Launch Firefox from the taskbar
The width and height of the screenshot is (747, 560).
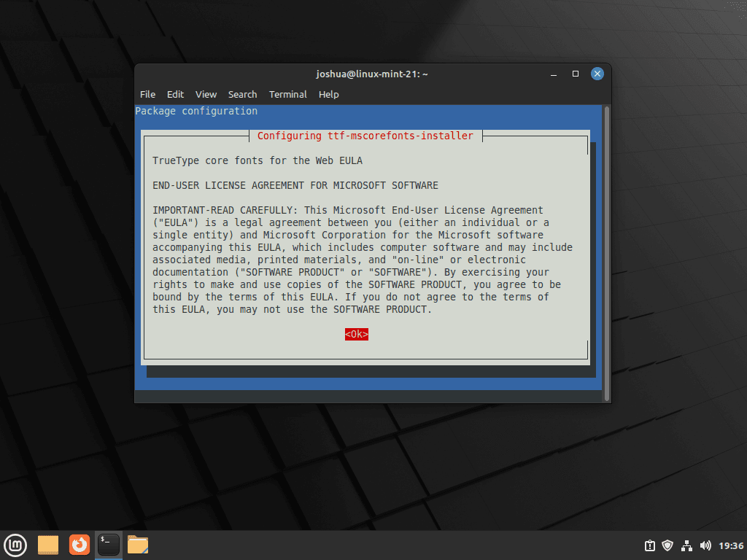pos(79,544)
